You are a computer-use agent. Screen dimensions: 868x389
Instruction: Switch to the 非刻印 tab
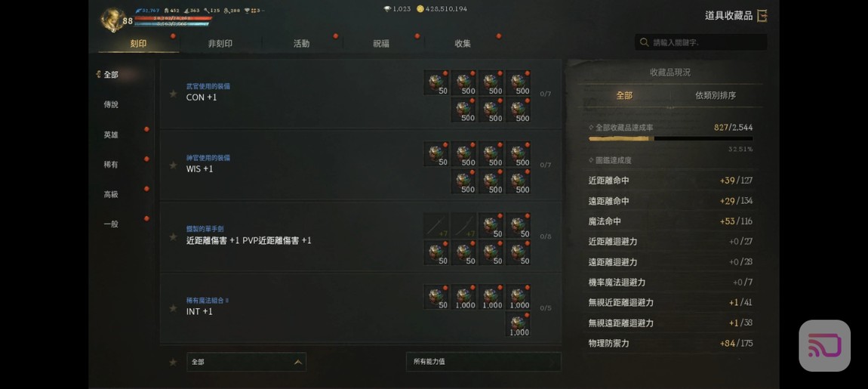(x=220, y=43)
